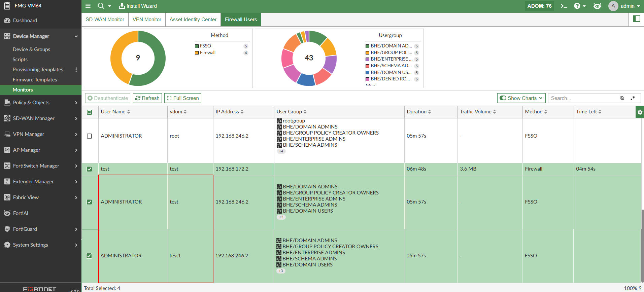Open the table column settings gear
The height and width of the screenshot is (292, 644).
coord(640,112)
